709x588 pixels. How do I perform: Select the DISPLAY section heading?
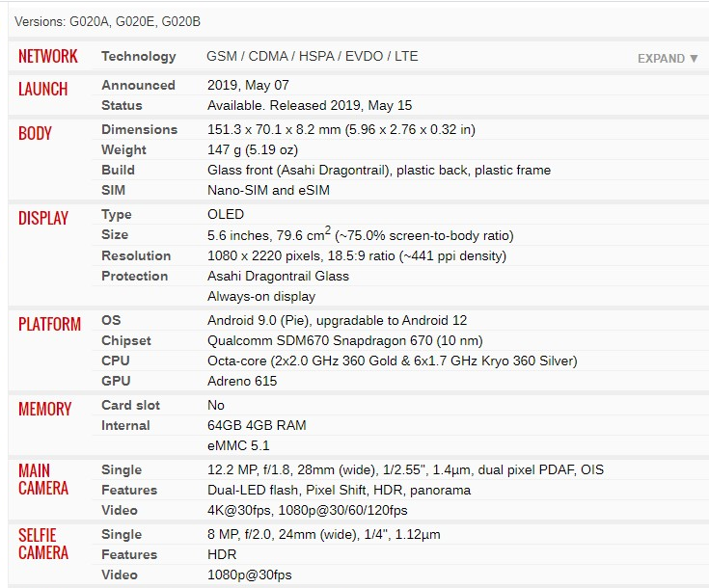pyautogui.click(x=43, y=218)
